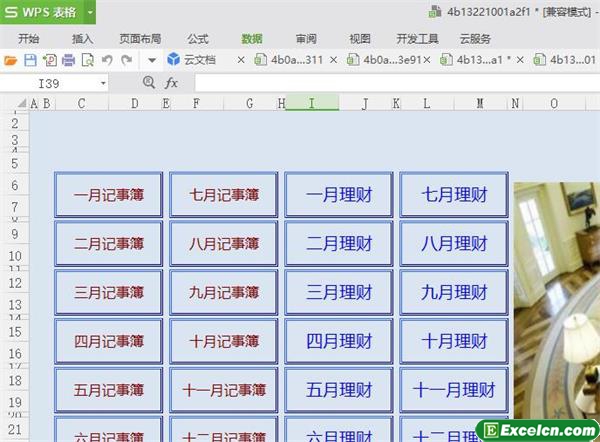Switch to the 4b13...01 document tab
This screenshot has width=600, height=442.
565,60
